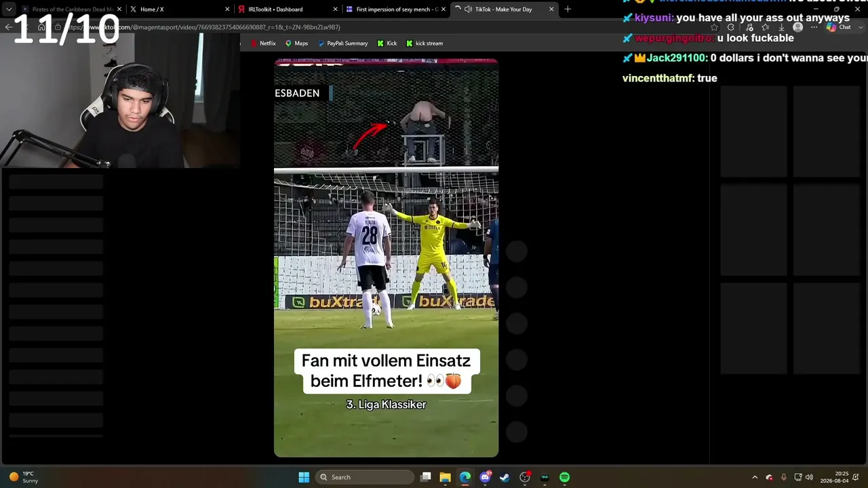The height and width of the screenshot is (488, 868).
Task: Open File Explorer from the taskbar
Action: click(x=445, y=477)
